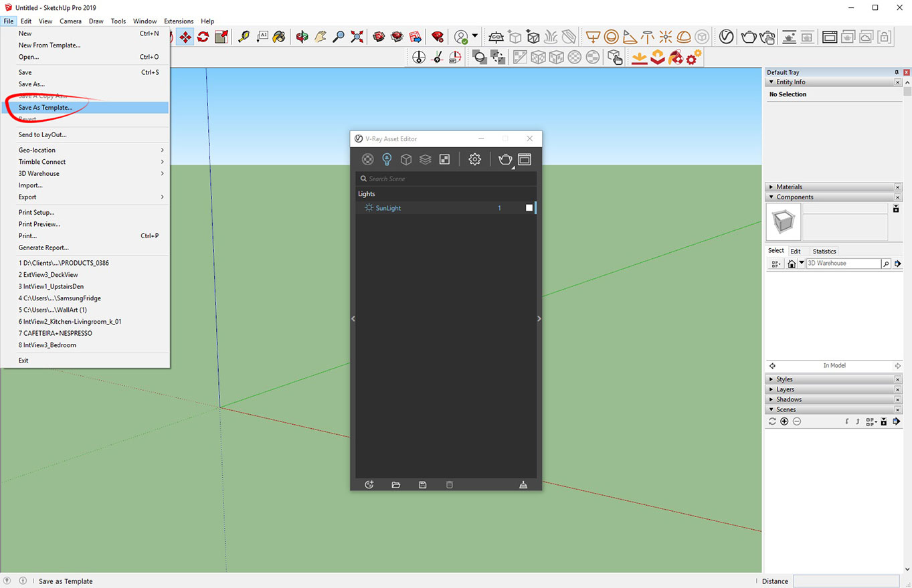This screenshot has height=588, width=912.
Task: Open the Camera menu
Action: [x=70, y=21]
